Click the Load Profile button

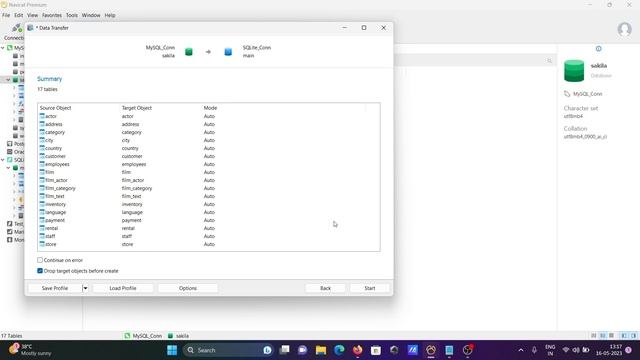click(x=123, y=288)
